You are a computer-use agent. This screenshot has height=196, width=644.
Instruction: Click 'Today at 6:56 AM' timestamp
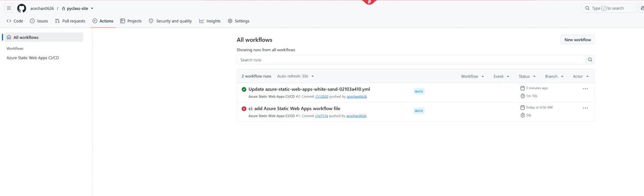point(539,107)
